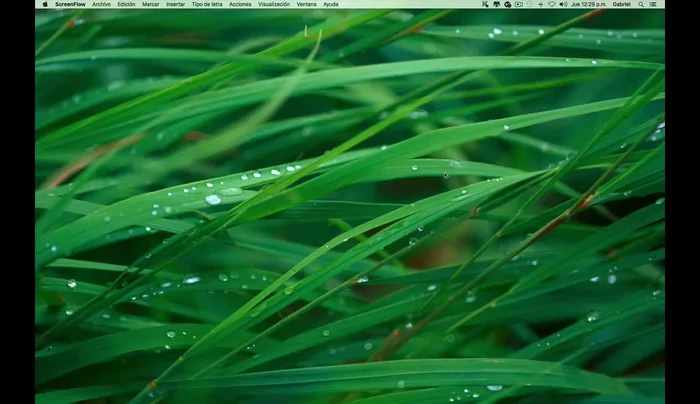Viewport: 700px width, 404px height.
Task: Open the Notification Center list icon
Action: pos(658,4)
